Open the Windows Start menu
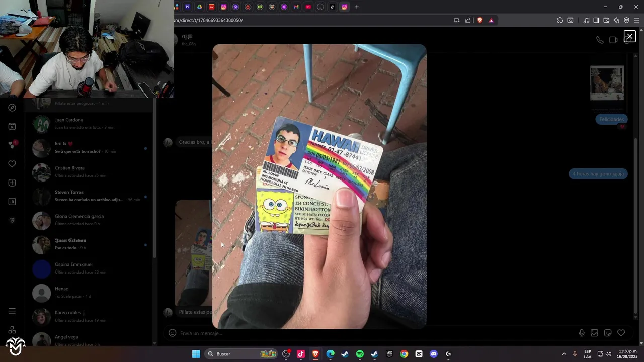Viewport: 644px width, 362px height. click(x=196, y=354)
